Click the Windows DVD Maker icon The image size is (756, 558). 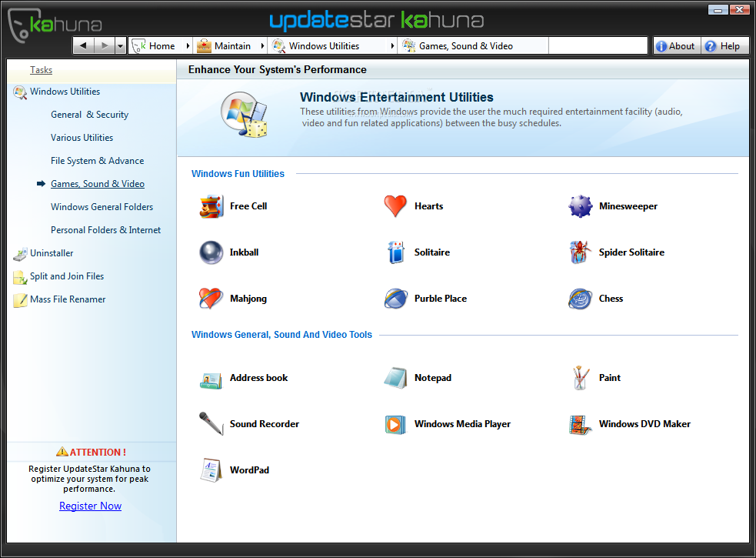click(x=580, y=425)
